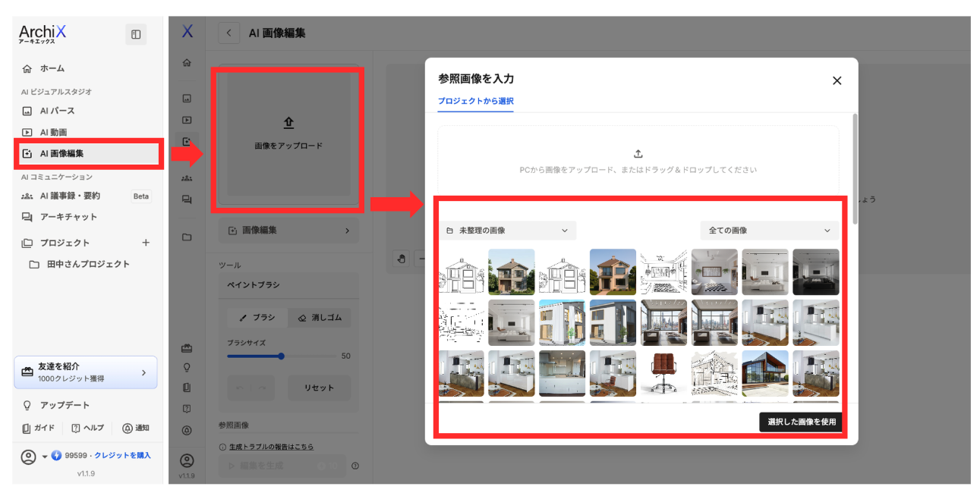Open AI パース in the sidebar
The width and height of the screenshot is (980, 496).
click(57, 111)
